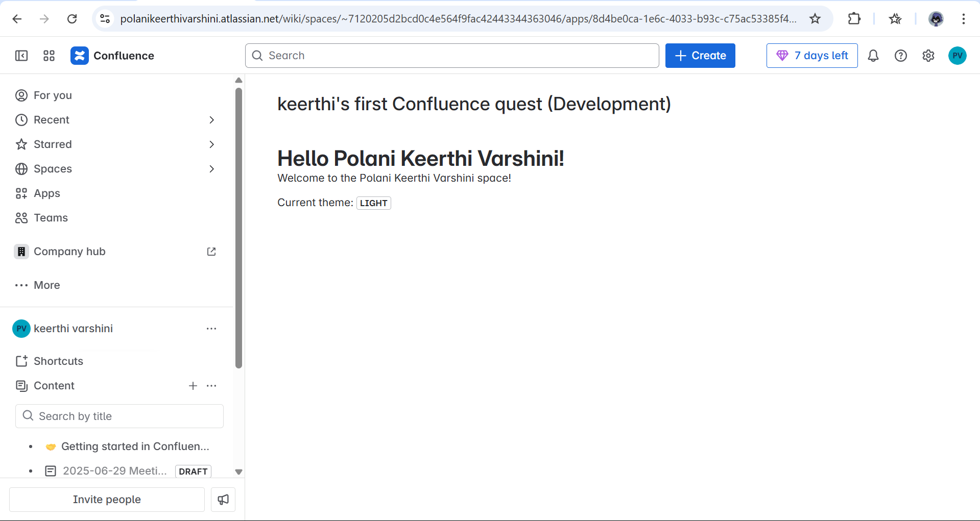Viewport: 980px width, 521px height.
Task: Bookmark this page with the star icon
Action: pyautogui.click(x=815, y=19)
